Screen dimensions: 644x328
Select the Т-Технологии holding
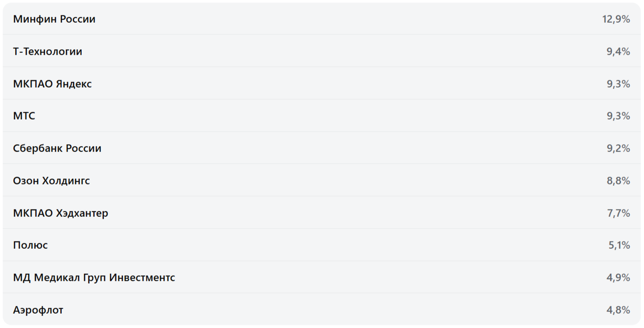pos(48,51)
